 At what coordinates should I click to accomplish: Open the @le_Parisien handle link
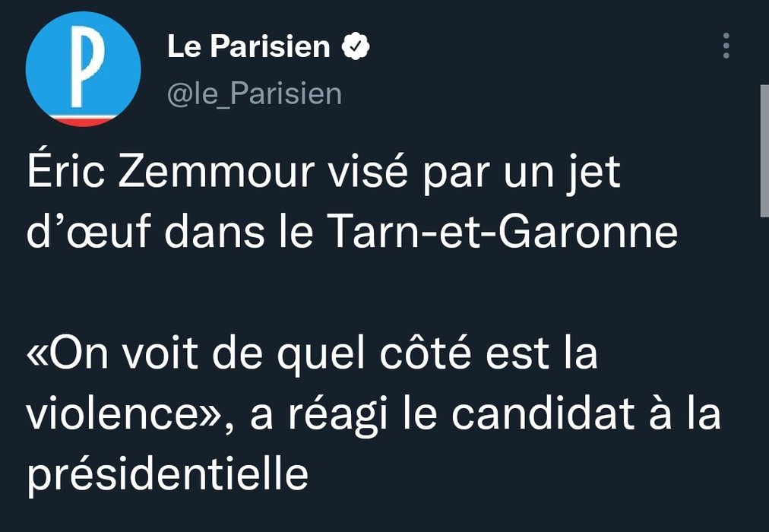(x=254, y=94)
